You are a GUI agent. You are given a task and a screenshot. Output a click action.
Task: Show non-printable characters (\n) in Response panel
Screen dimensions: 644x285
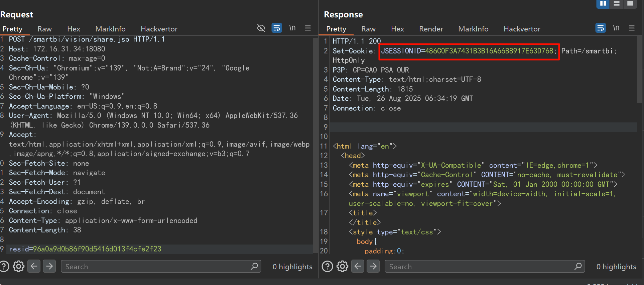coord(616,28)
